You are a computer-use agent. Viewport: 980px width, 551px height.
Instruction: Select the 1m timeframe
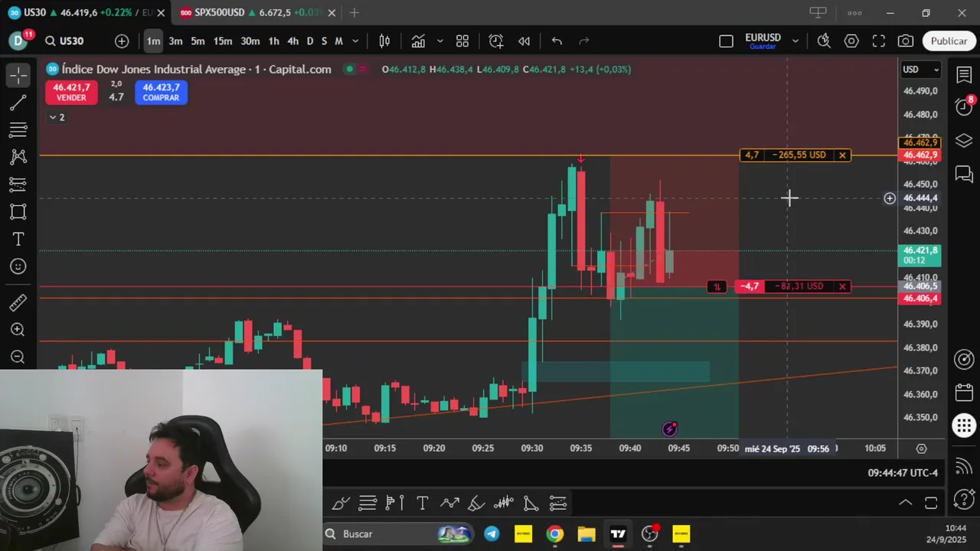(153, 41)
